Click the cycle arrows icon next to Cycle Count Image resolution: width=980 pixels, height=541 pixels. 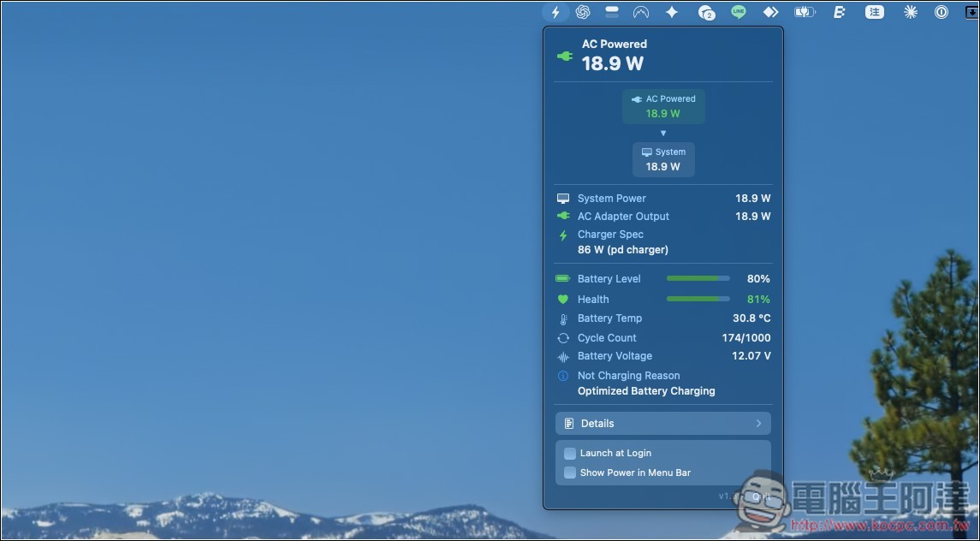(x=563, y=338)
